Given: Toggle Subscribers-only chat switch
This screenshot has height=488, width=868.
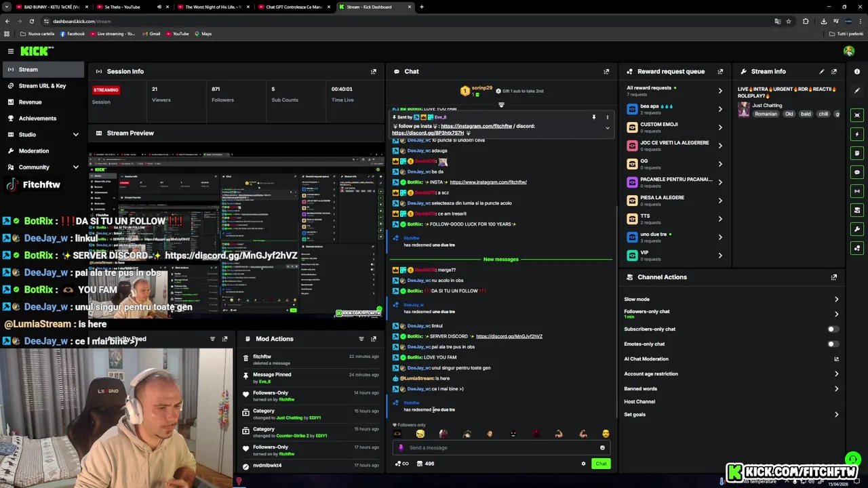Looking at the screenshot, I should click(x=833, y=329).
